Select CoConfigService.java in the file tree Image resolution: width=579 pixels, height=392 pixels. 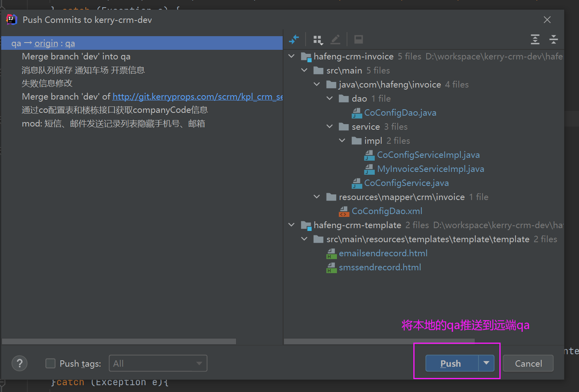407,183
